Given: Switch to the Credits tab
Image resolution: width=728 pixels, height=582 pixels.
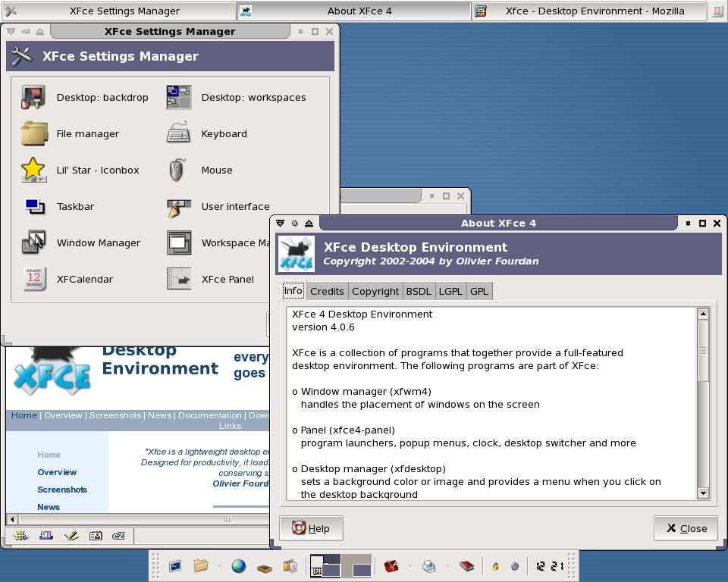Looking at the screenshot, I should [327, 292].
